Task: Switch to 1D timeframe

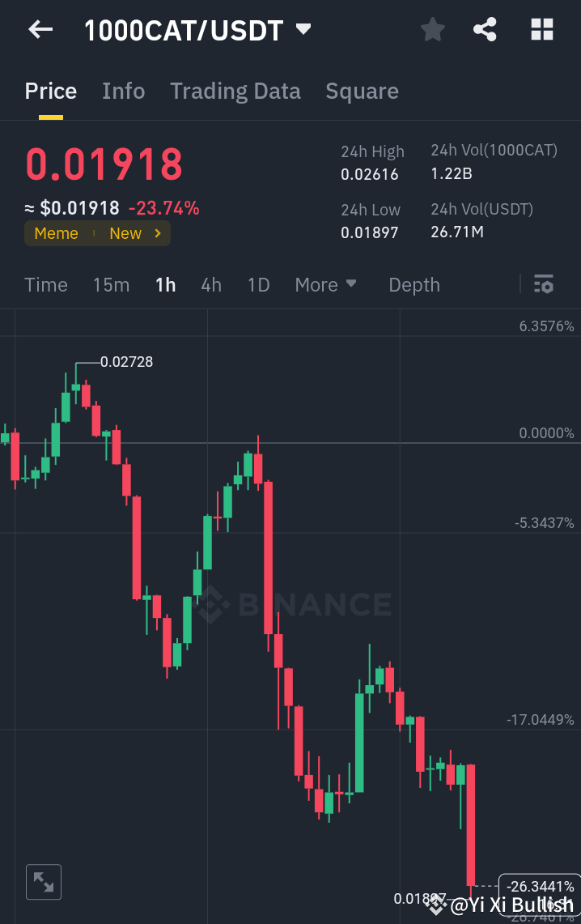Action: 258,284
